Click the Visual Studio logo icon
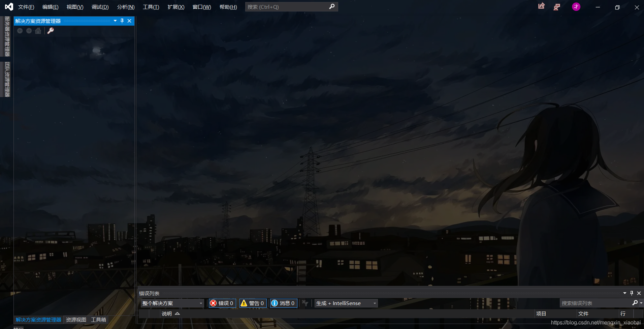The width and height of the screenshot is (644, 329). click(x=9, y=7)
